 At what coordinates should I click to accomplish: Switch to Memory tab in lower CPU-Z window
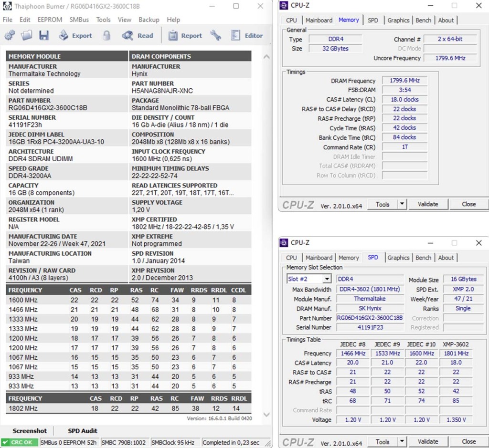pyautogui.click(x=349, y=258)
